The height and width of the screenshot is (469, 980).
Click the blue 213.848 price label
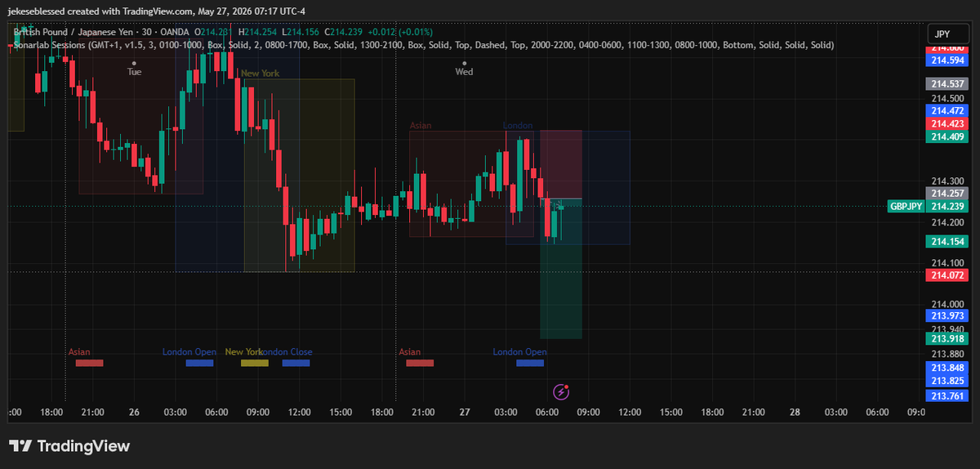tap(947, 368)
